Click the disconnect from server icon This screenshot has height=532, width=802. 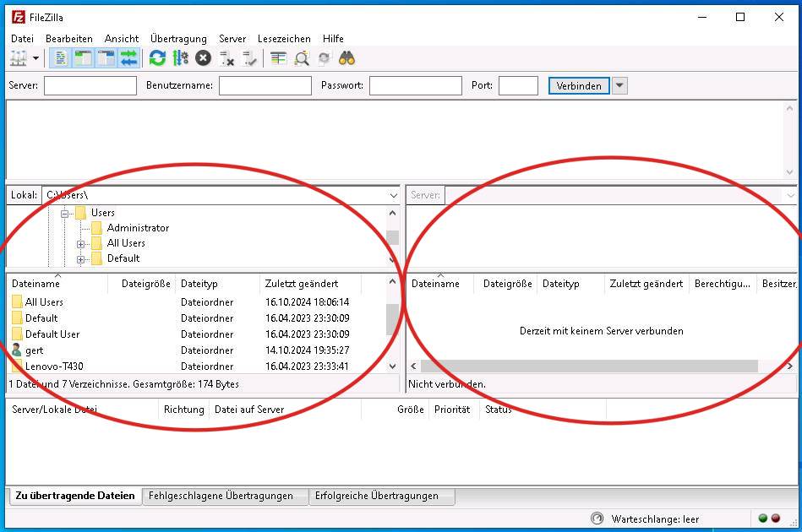pos(226,58)
